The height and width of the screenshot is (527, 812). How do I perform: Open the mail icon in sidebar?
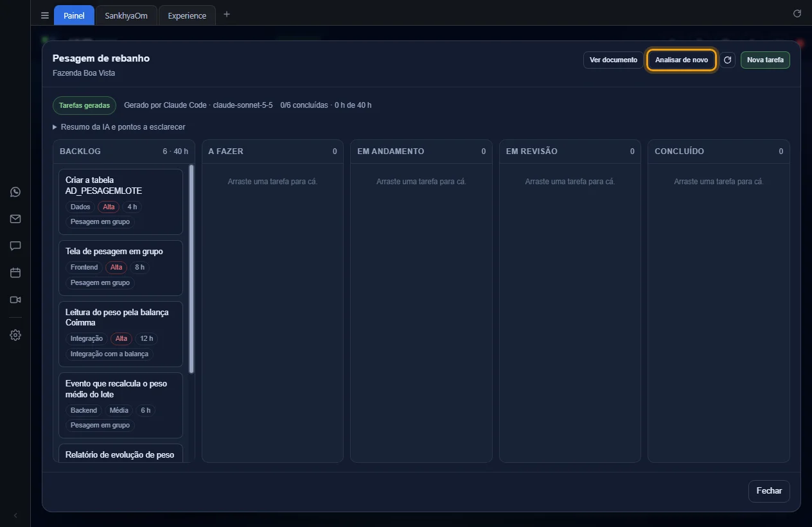(15, 219)
